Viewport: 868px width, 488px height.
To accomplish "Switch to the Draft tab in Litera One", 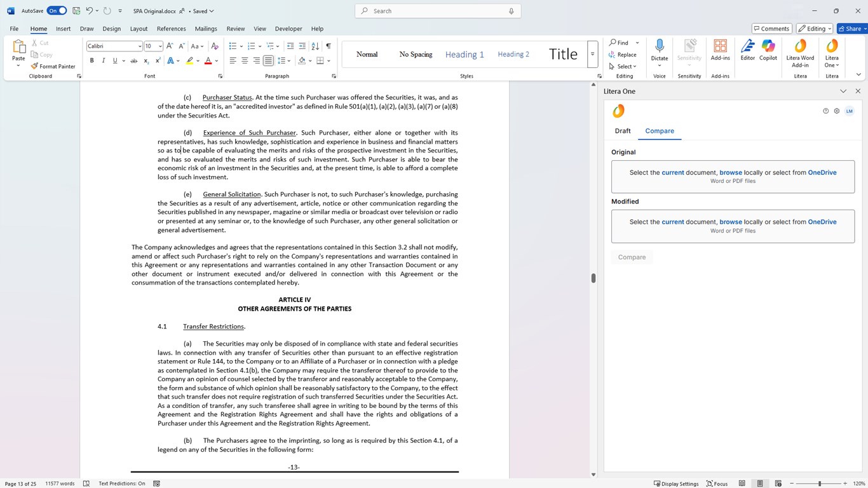I will pos(623,131).
